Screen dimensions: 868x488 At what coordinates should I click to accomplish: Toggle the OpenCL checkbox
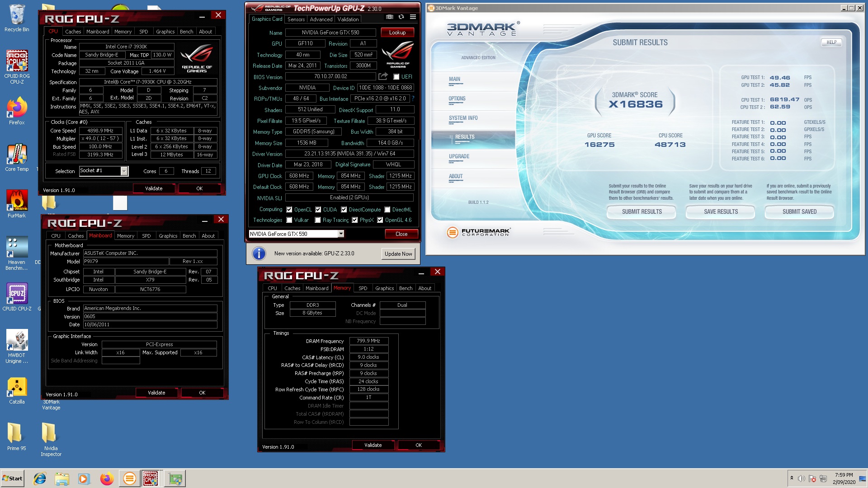click(x=289, y=210)
